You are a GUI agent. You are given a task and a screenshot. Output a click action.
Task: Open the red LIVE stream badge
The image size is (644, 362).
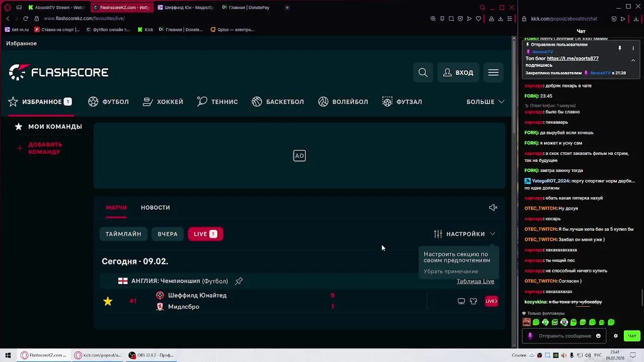(x=492, y=301)
